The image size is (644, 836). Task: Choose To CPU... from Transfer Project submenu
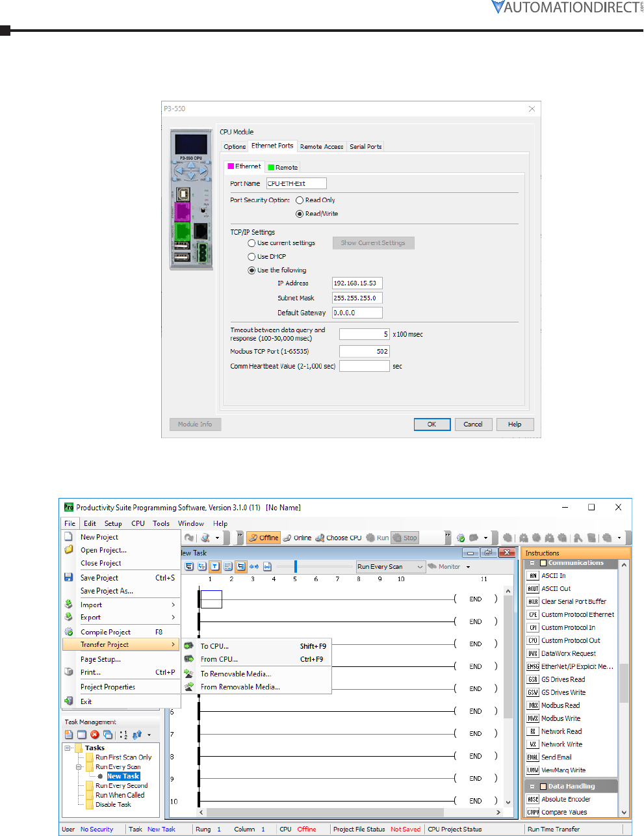pyautogui.click(x=257, y=646)
